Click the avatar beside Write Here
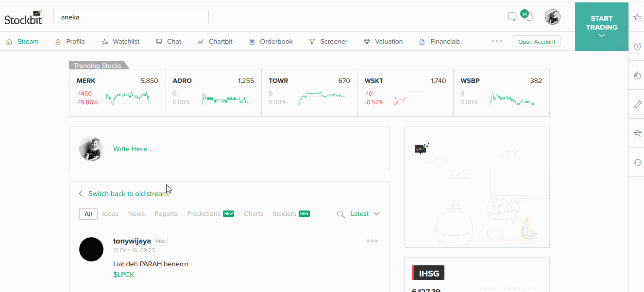Screen dimensions: 644x292 (91, 149)
